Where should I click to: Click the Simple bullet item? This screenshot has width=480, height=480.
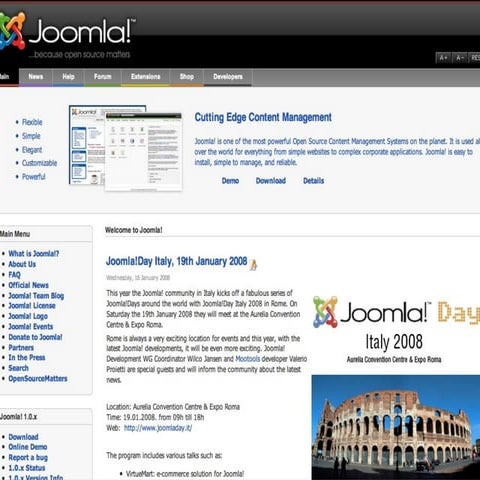click(31, 136)
